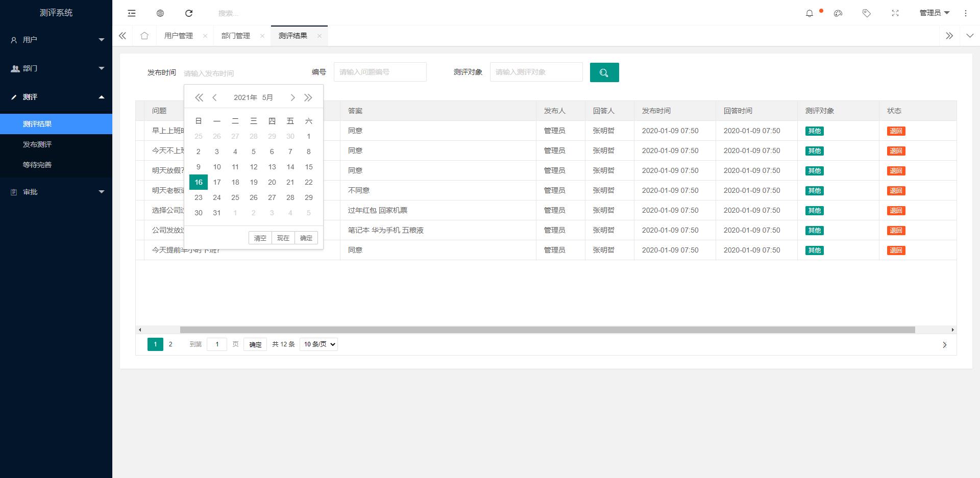Go to next month in calendar

pyautogui.click(x=292, y=97)
